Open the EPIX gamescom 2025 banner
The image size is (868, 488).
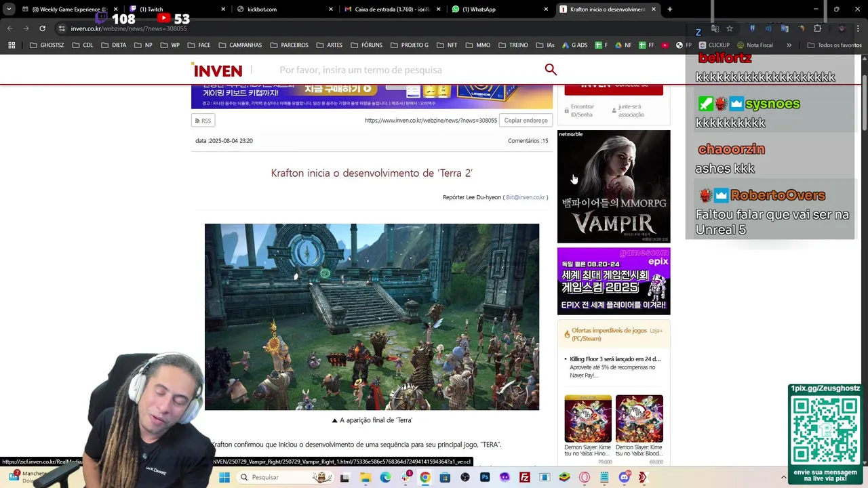614,281
